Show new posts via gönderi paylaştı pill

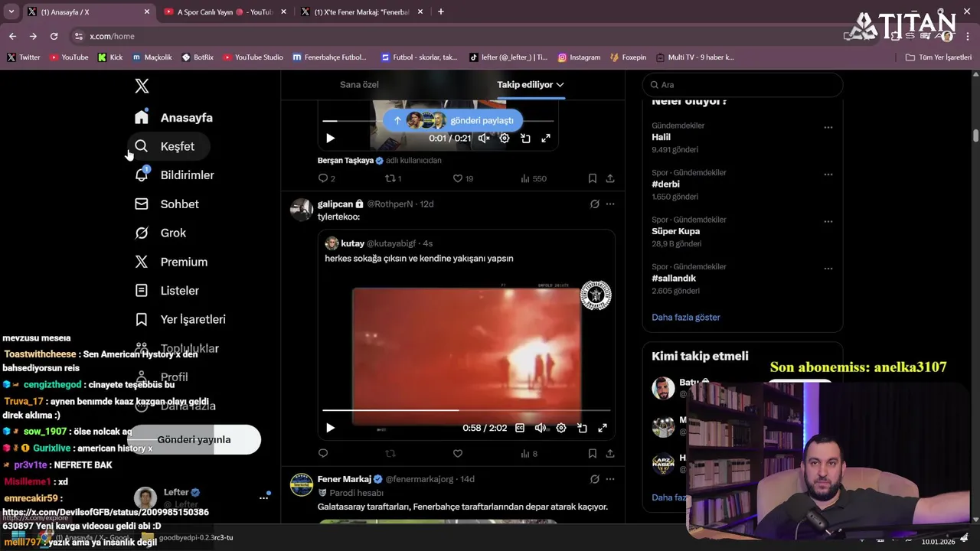[x=452, y=120]
